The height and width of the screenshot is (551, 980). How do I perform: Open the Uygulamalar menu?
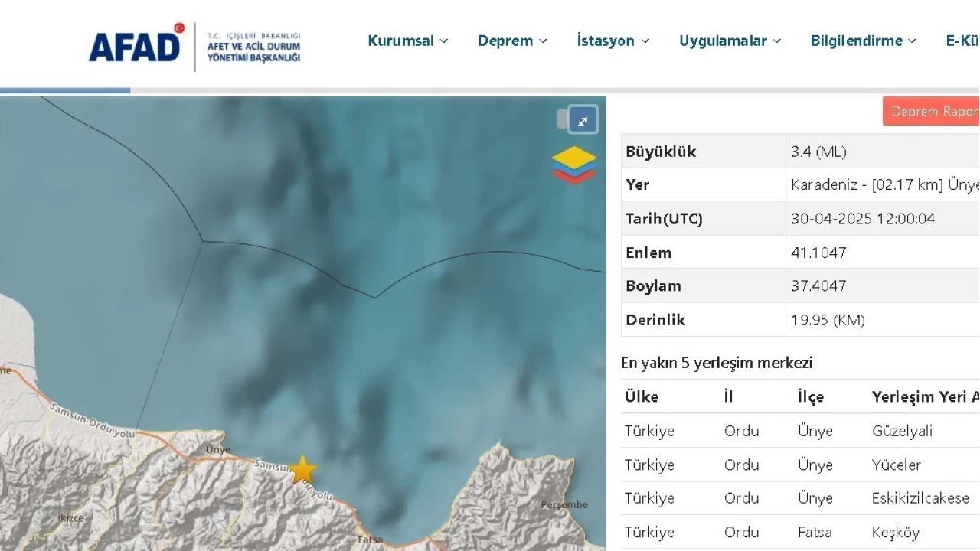pos(730,41)
